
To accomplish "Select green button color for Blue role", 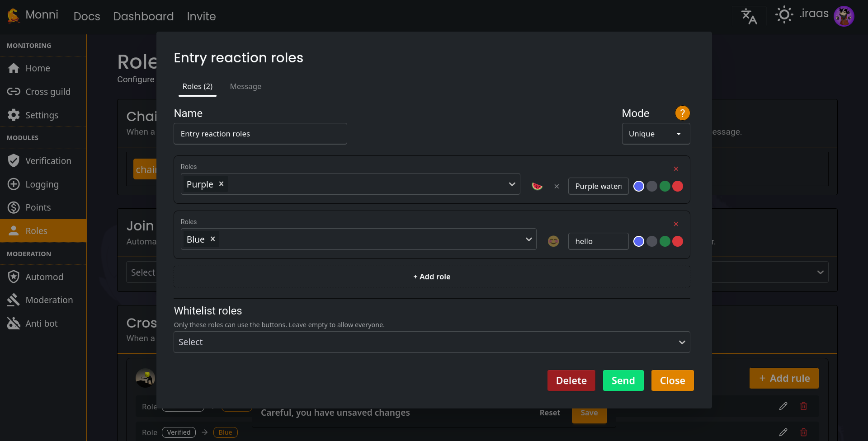I will coord(665,241).
